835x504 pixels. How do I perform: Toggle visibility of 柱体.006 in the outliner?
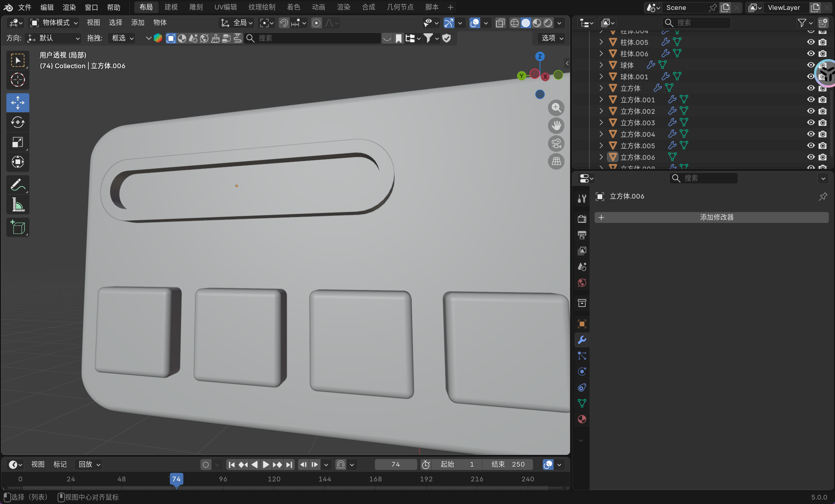(x=811, y=54)
